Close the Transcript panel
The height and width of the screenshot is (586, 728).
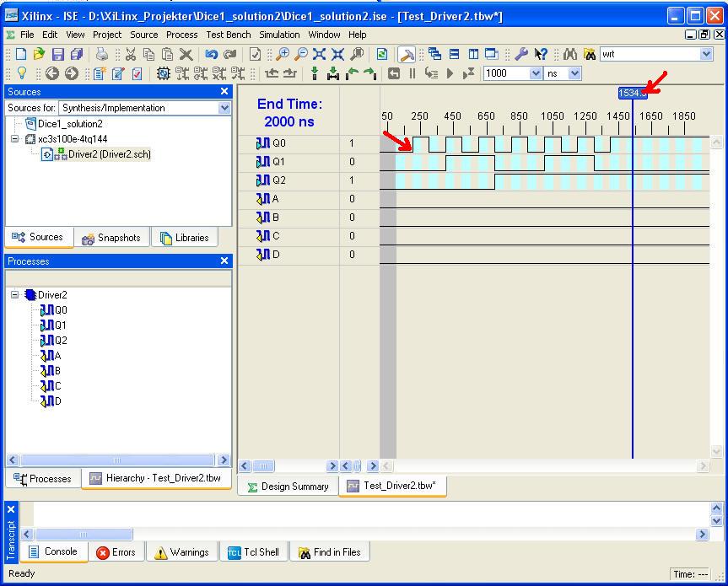(11, 509)
